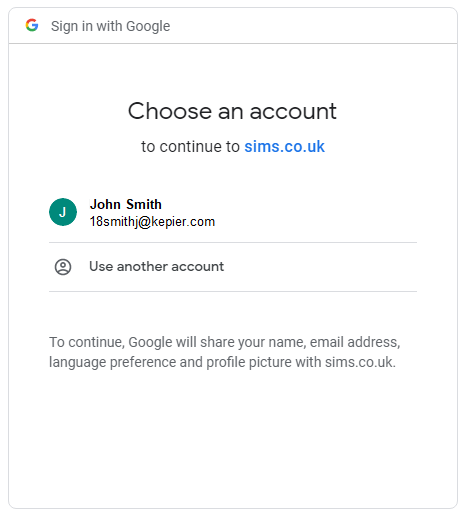Click the word Google in header title
This screenshot has height=513, width=464.
point(148,26)
